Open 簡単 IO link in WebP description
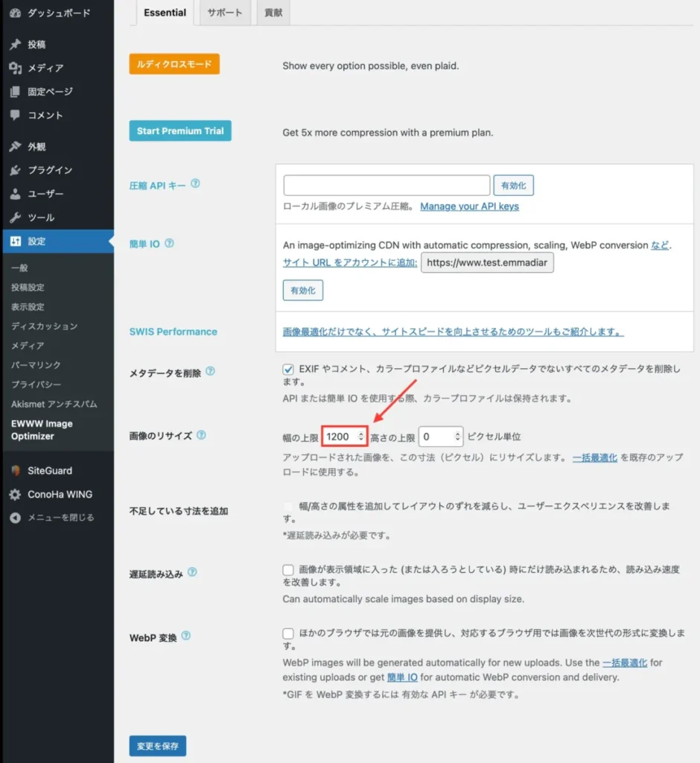Viewport: 700px width, 763px height. 402,677
